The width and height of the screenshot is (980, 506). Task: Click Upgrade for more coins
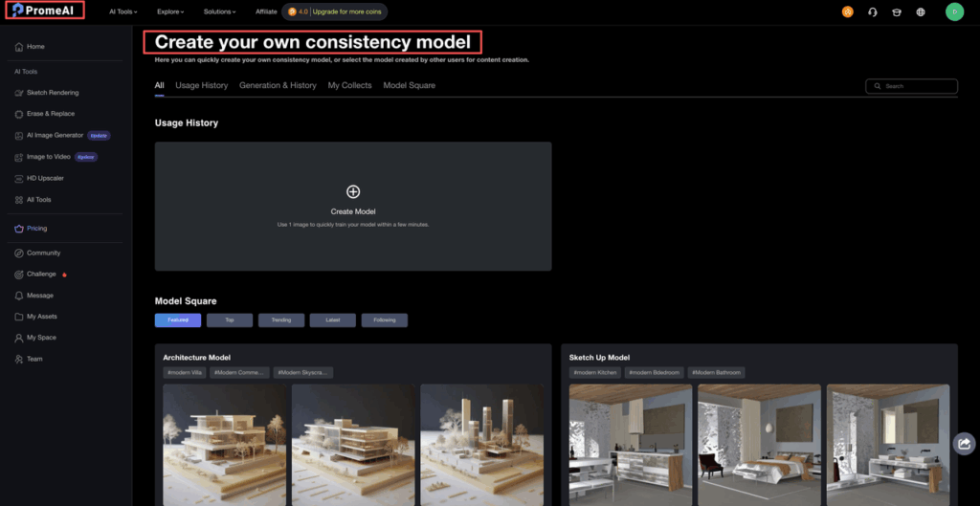346,11
